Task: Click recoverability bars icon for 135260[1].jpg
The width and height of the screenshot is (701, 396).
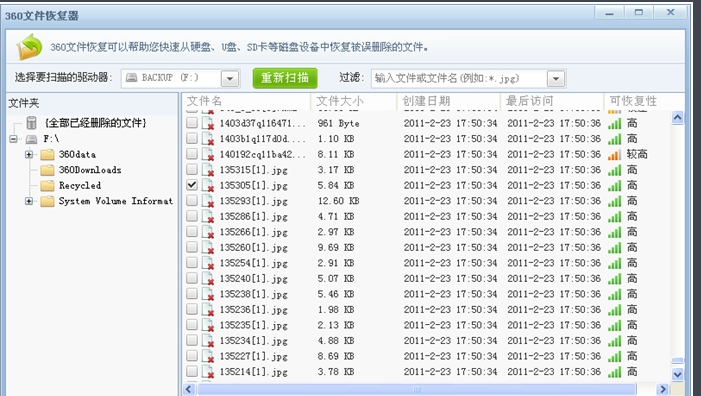Action: point(615,248)
